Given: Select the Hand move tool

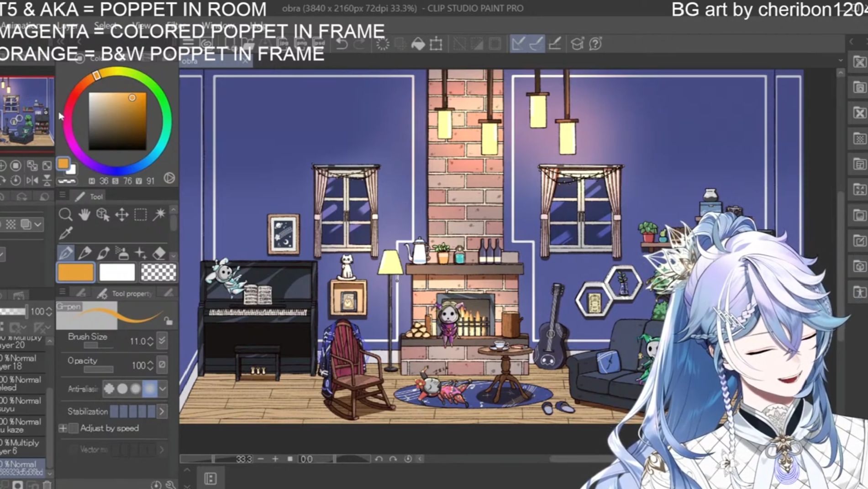Looking at the screenshot, I should tap(84, 214).
